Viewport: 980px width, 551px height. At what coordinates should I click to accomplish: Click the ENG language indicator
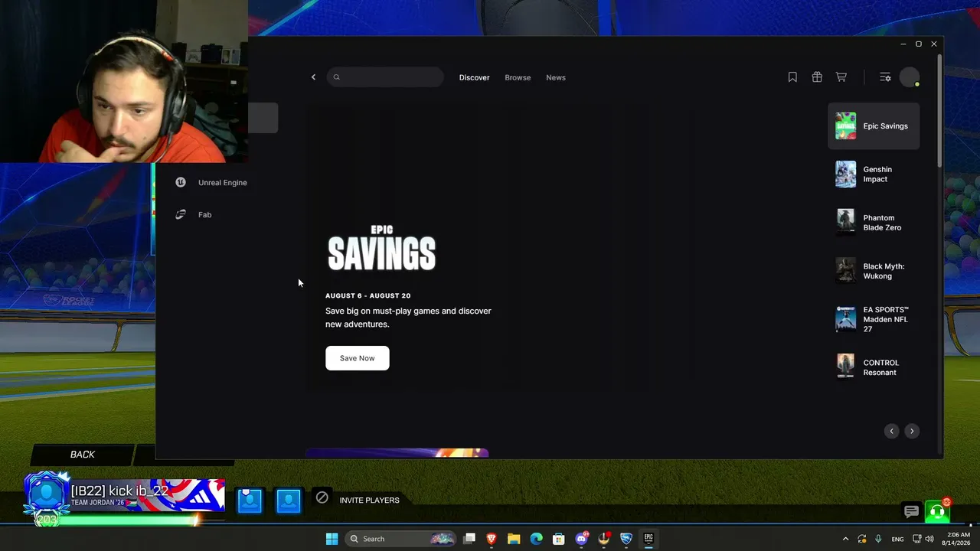(x=898, y=539)
